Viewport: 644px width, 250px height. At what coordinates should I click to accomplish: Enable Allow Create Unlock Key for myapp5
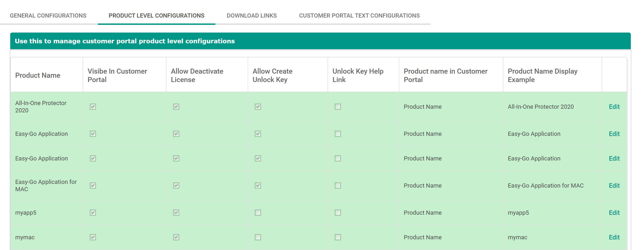tap(258, 213)
